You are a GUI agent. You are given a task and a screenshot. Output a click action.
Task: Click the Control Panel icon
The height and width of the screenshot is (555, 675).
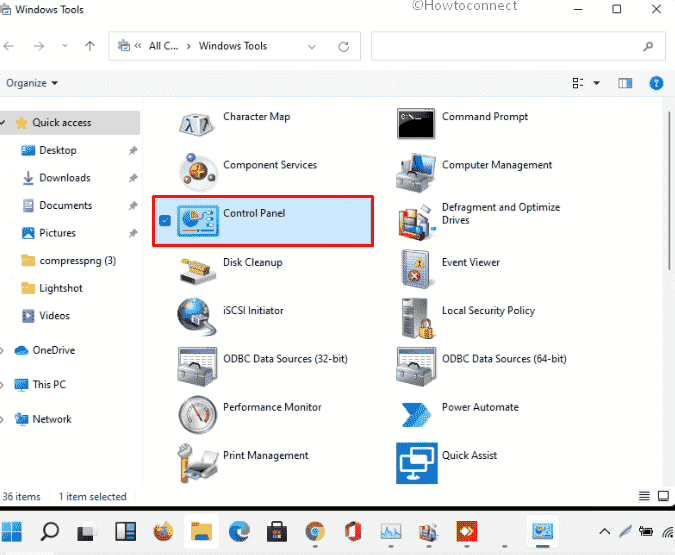198,221
